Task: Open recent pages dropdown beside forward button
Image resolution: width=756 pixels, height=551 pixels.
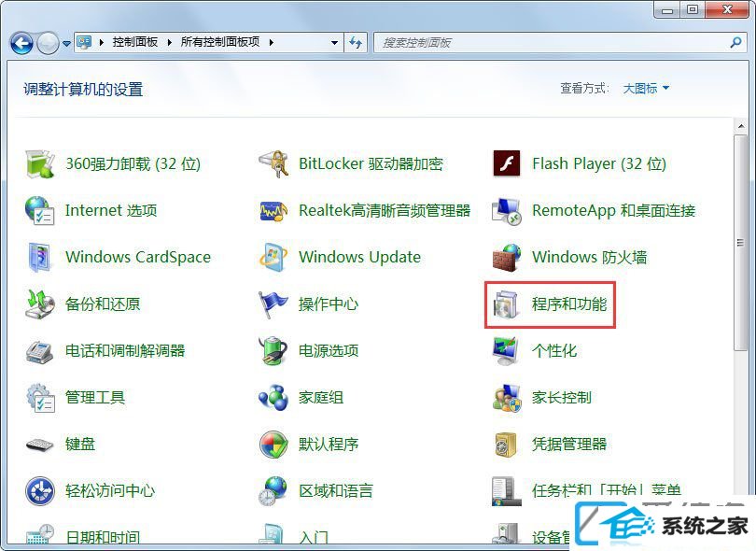Action: [66, 43]
